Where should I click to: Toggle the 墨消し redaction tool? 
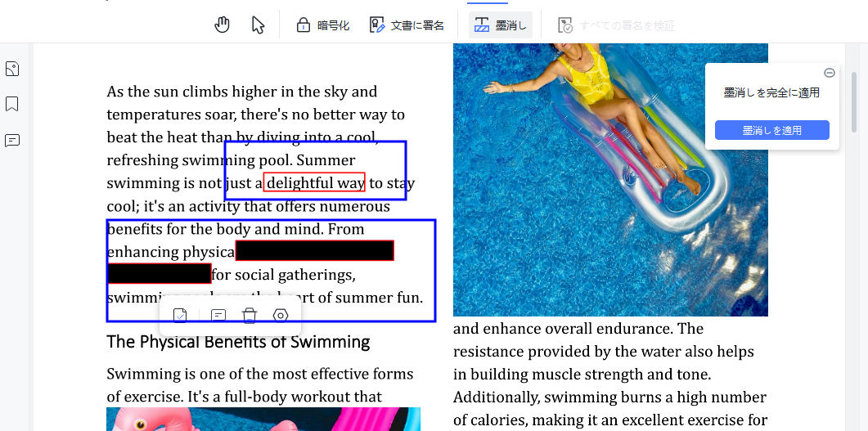pyautogui.click(x=501, y=25)
